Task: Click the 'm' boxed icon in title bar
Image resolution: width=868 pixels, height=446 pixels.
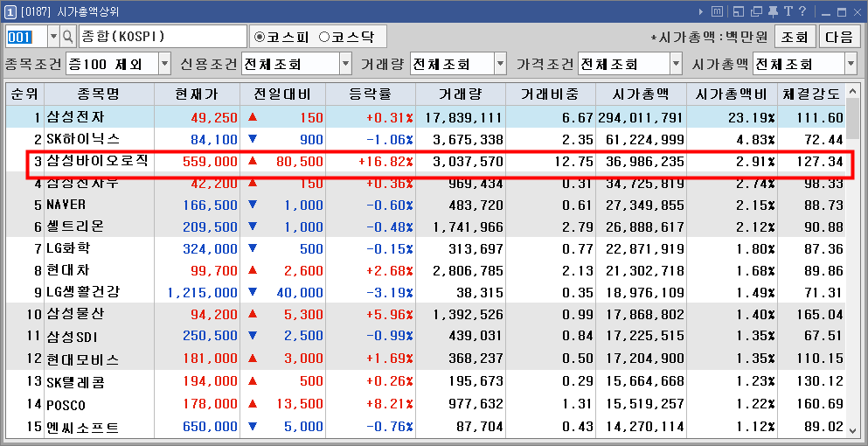Action: pyautogui.click(x=717, y=11)
